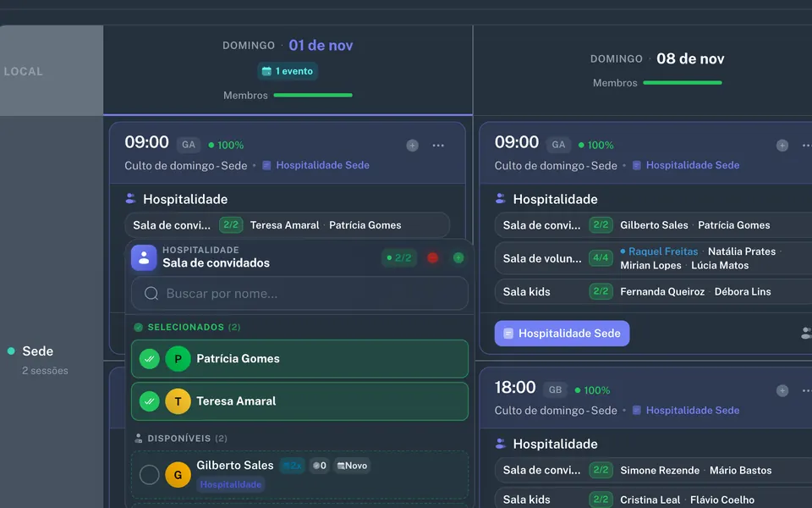Click Hospitalidade group icon in 08 de nov 09:00
Viewport: 812px width, 508px height.
tap(500, 198)
